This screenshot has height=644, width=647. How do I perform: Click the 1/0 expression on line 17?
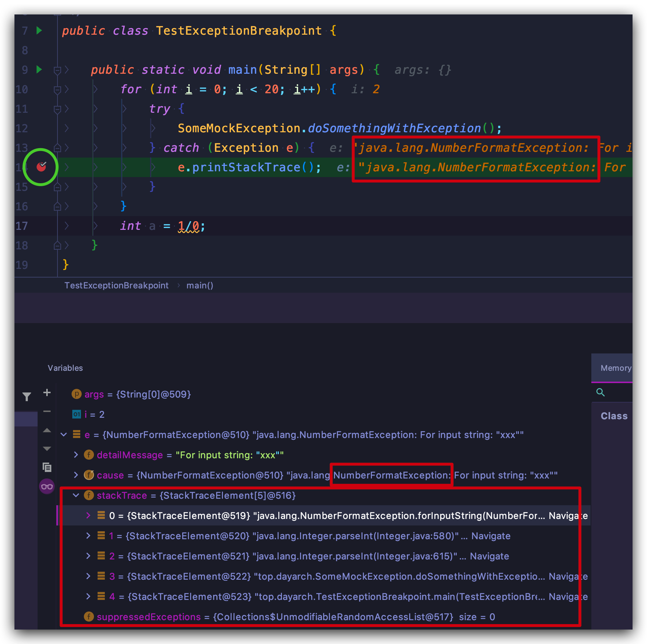point(188,226)
